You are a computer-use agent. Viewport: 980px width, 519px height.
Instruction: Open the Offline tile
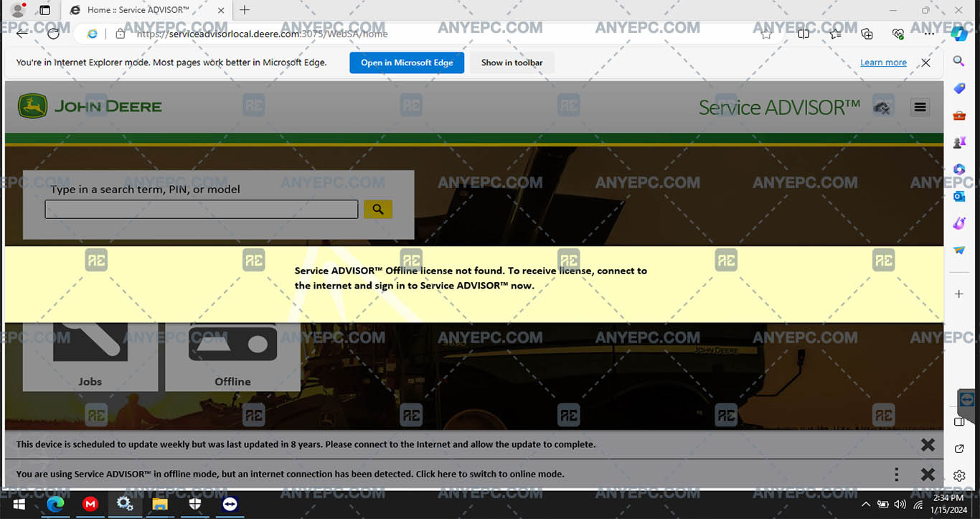coord(232,357)
